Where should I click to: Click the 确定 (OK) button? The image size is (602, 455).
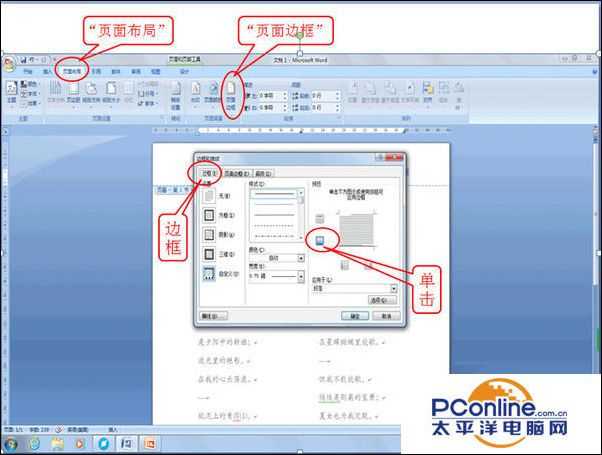click(354, 315)
